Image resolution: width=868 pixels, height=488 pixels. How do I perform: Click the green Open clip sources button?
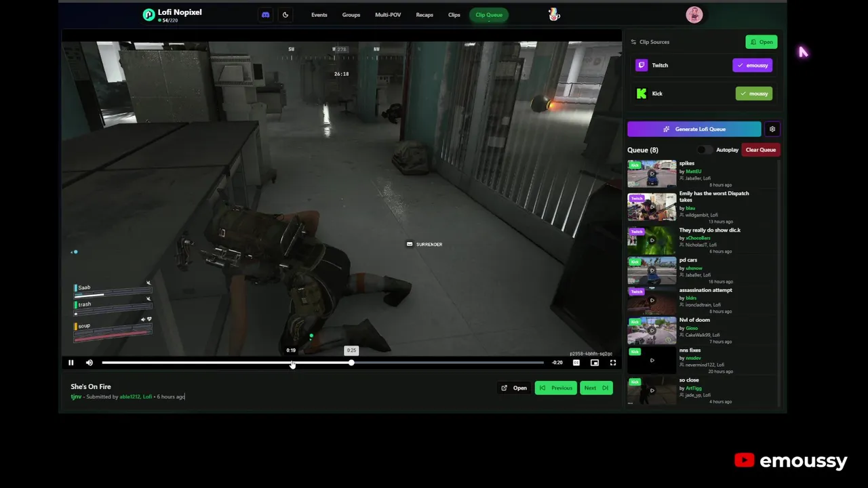762,42
